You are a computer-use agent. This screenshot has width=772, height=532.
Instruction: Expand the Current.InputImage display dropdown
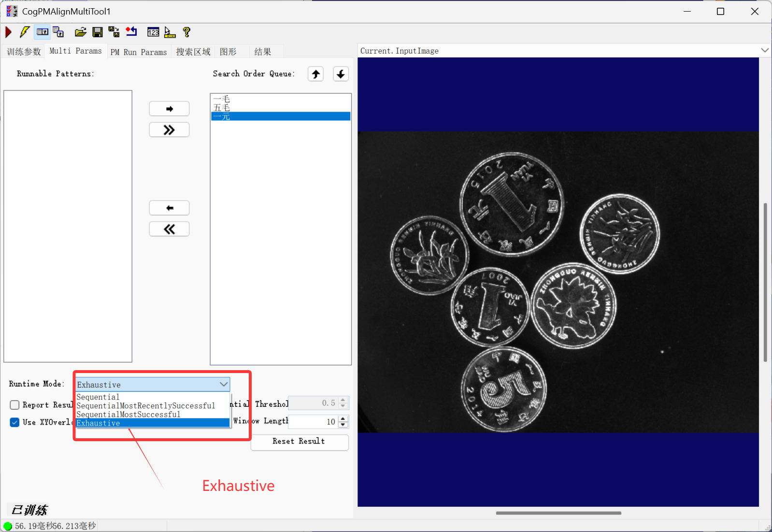(764, 50)
